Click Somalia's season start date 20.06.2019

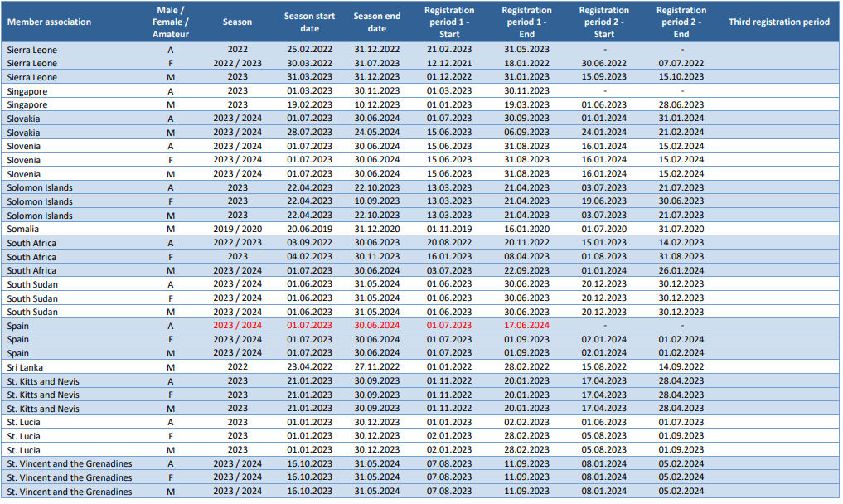coord(310,229)
